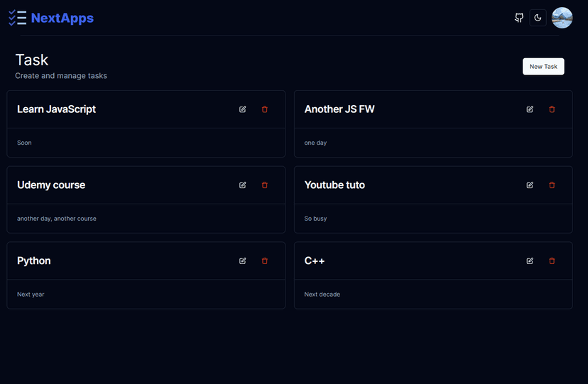This screenshot has height=384, width=588.
Task: Edit the Udemy course task
Action: pos(243,185)
